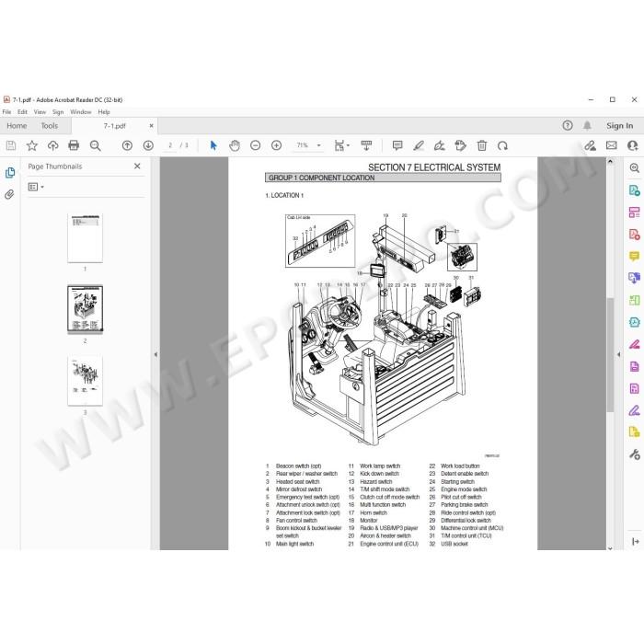
Task: Close the Page Thumbnails panel
Action: [x=137, y=166]
